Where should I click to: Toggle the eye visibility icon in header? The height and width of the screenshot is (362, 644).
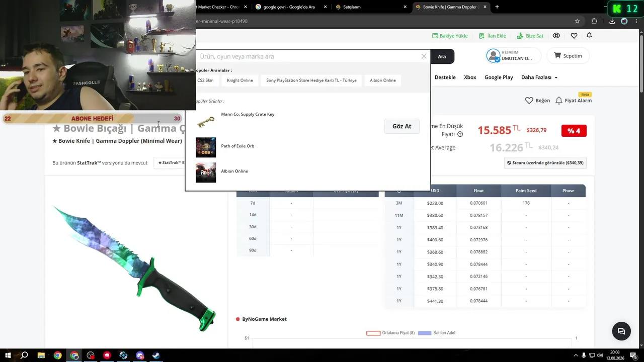(x=556, y=36)
